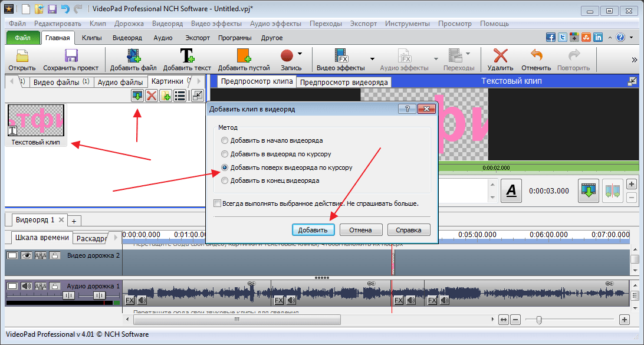Click LinkedIn share icon
Image resolution: width=644 pixels, height=345 pixels.
[x=598, y=37]
